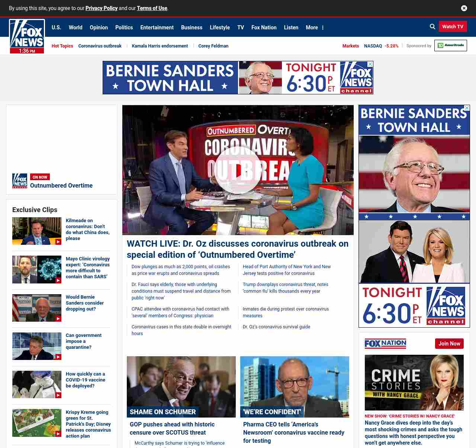Image resolution: width=476 pixels, height=448 pixels.
Task: Open the Politics menu section
Action: pos(124,27)
